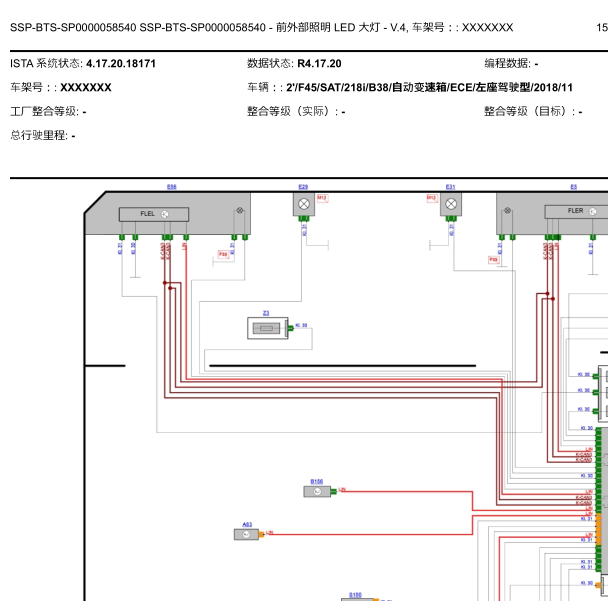This screenshot has width=608, height=601.
Task: Open the E31 component link
Action: (450, 187)
